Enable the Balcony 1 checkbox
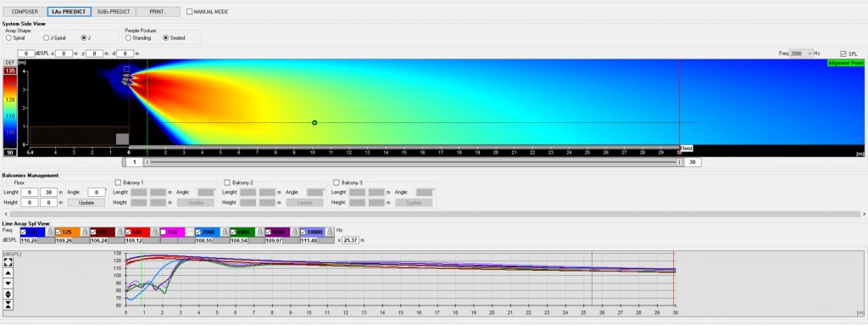The width and height of the screenshot is (868, 325). (x=118, y=182)
